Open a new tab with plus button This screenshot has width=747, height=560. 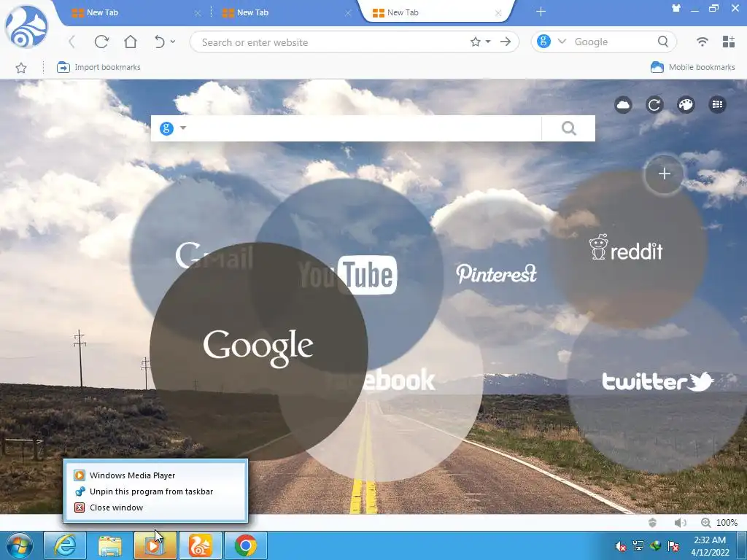(541, 12)
